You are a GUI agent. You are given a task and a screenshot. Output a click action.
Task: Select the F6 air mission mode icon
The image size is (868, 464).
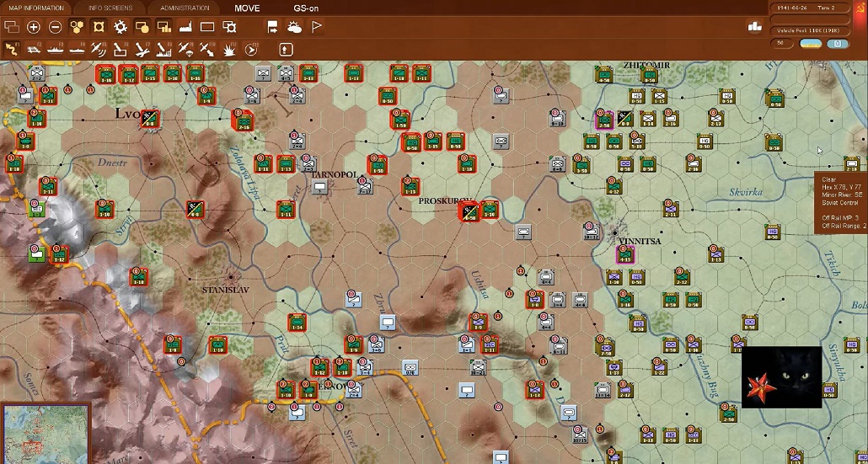[x=121, y=49]
